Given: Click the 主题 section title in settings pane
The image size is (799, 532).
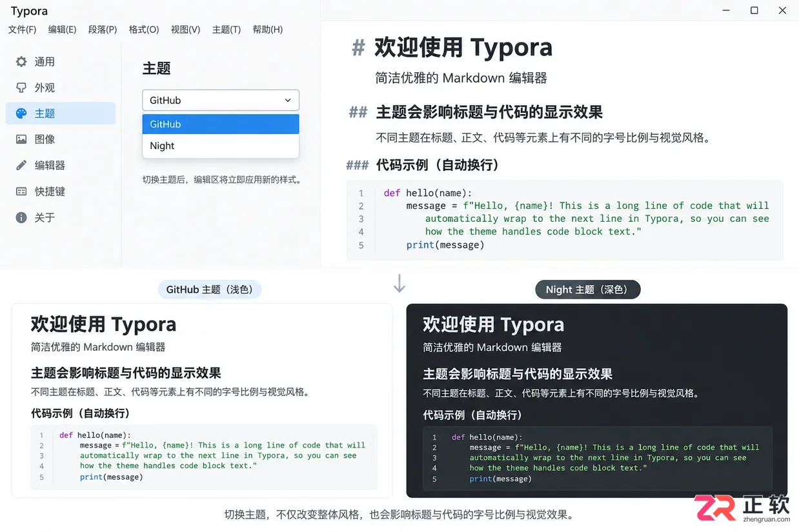Looking at the screenshot, I should pos(156,68).
